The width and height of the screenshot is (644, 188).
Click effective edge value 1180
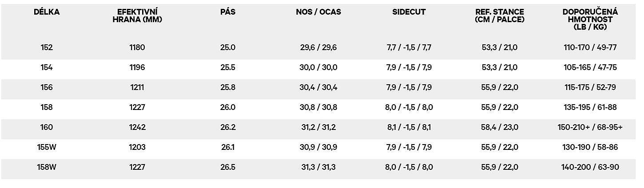click(x=137, y=47)
